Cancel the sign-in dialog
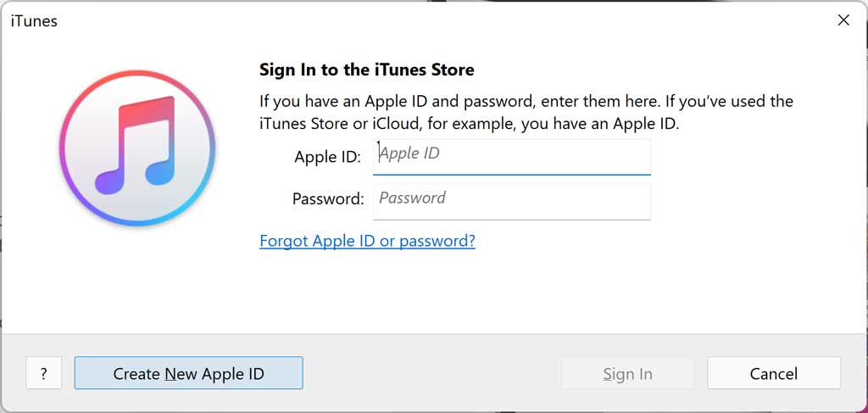This screenshot has height=413, width=868. 774,374
